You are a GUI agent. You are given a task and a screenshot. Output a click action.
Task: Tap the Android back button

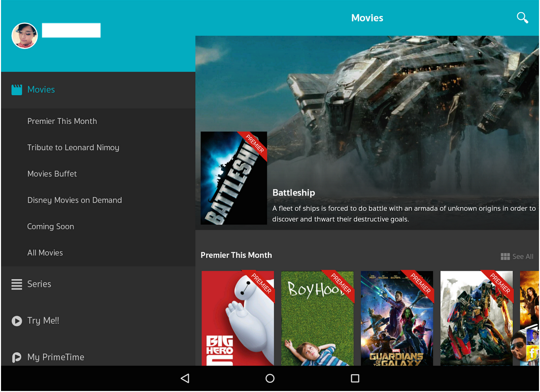click(185, 378)
